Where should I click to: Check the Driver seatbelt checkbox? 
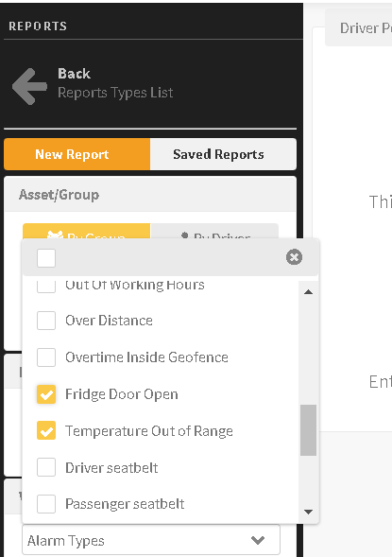tap(46, 467)
